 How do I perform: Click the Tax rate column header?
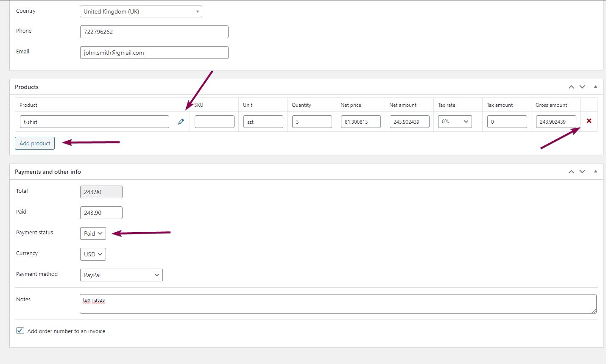coord(447,105)
